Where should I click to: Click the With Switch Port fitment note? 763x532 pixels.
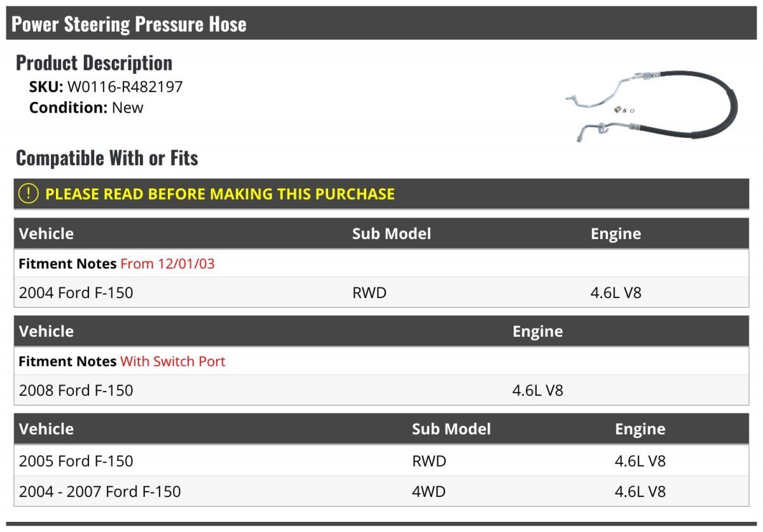pos(172,362)
